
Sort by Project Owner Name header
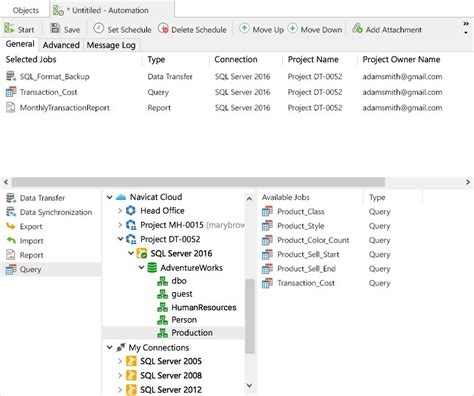point(401,60)
